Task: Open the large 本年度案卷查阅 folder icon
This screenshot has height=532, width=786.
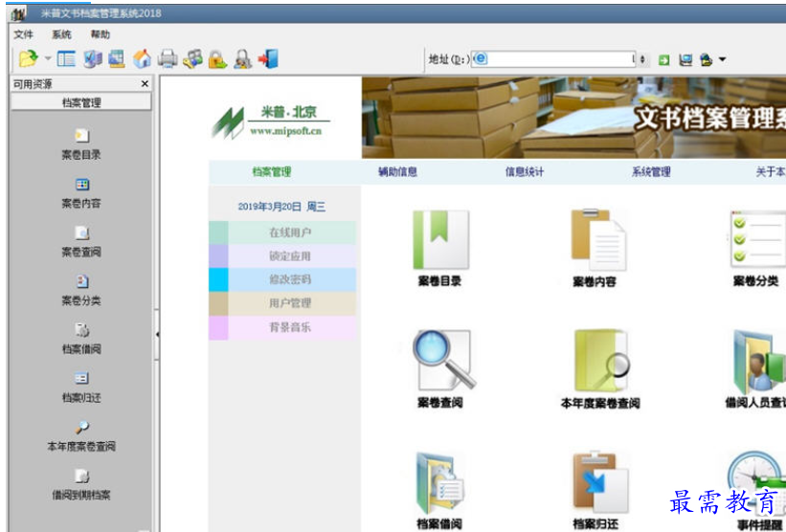Action: pyautogui.click(x=601, y=361)
